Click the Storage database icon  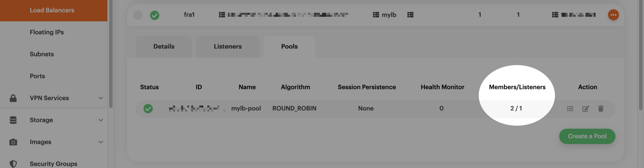(x=13, y=120)
